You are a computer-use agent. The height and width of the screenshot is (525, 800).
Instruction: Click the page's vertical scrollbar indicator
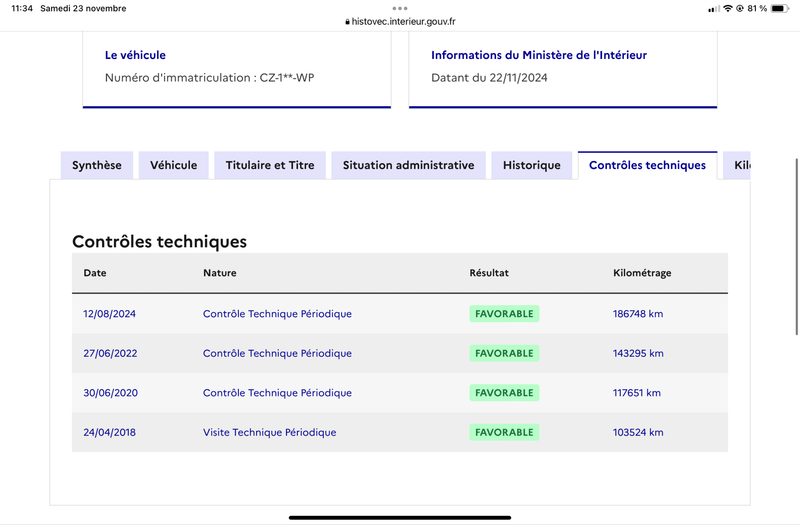click(x=797, y=247)
